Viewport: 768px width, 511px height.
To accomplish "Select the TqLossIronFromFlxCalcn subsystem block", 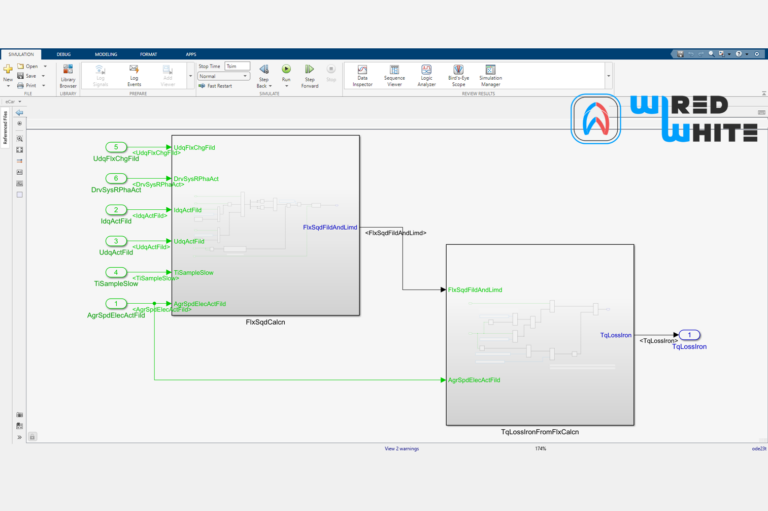I will [540, 335].
